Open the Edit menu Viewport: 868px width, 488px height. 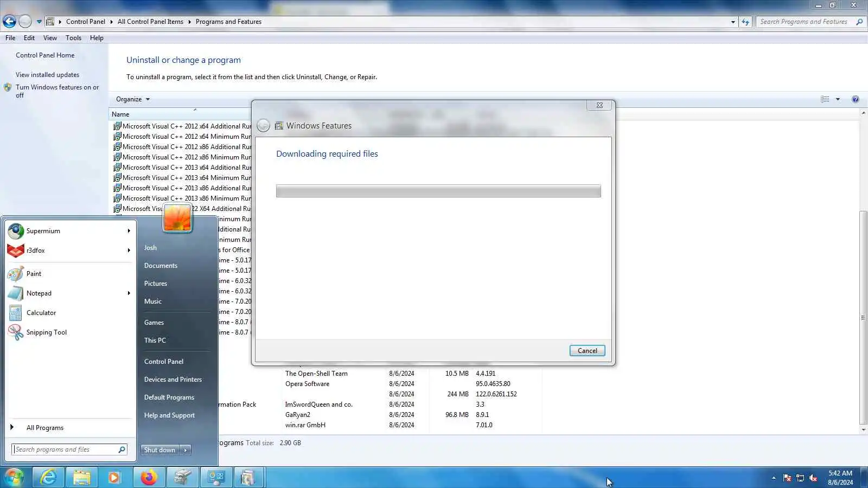29,38
